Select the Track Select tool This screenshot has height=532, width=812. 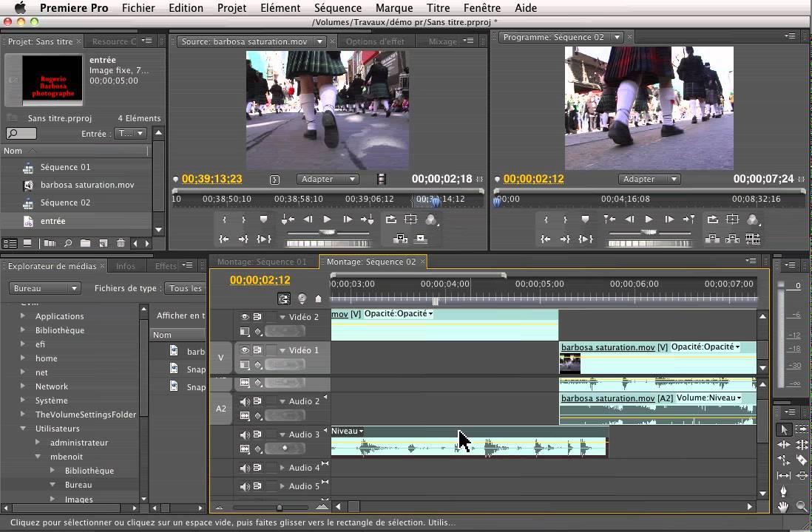click(x=802, y=429)
